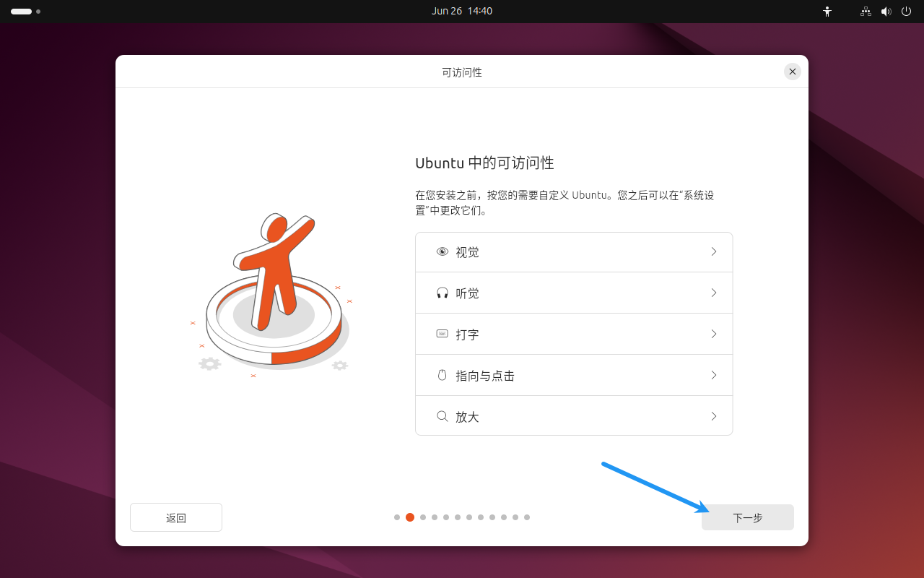
Task: Click the workspace indicator pill at top left
Action: pyautogui.click(x=21, y=12)
